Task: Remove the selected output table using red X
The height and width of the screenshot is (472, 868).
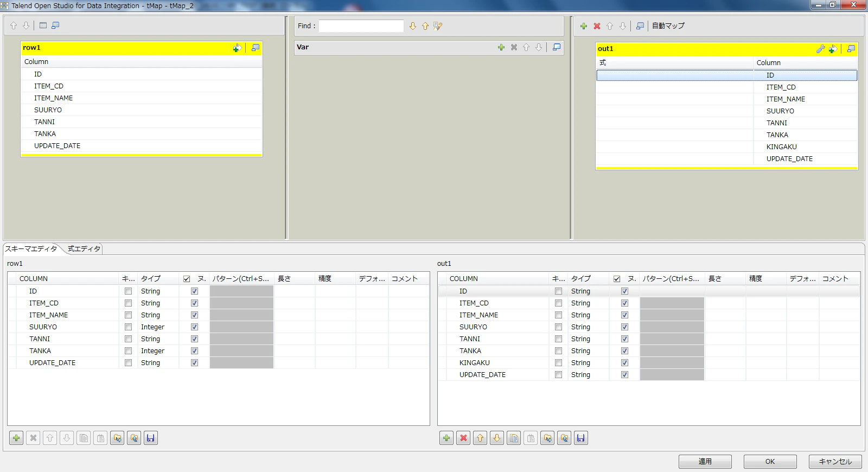Action: (x=597, y=26)
